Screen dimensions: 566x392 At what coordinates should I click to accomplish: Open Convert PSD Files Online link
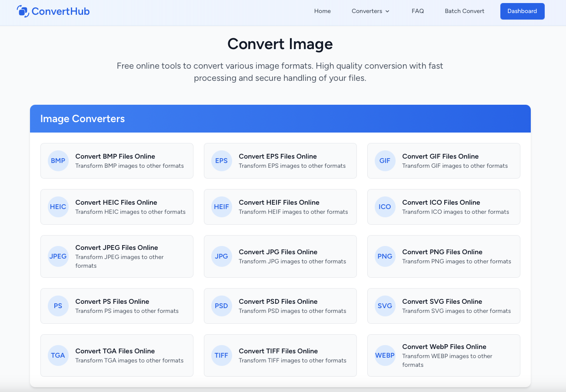pos(278,302)
